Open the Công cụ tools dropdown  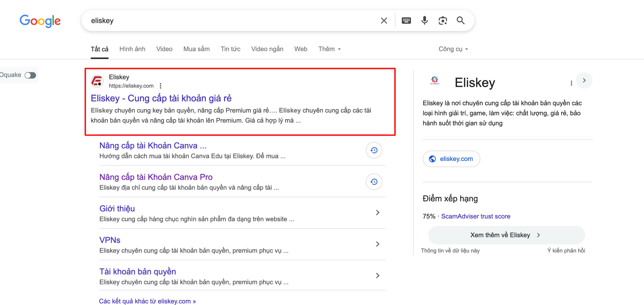453,49
